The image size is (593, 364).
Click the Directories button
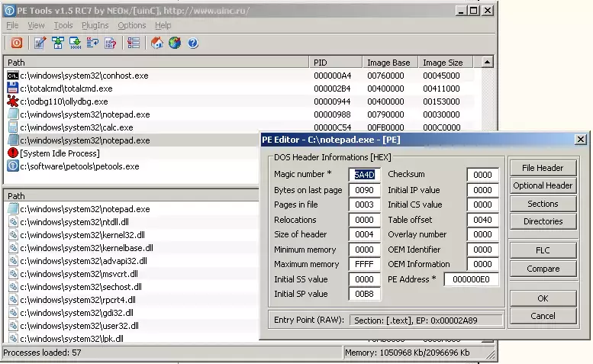click(x=543, y=221)
